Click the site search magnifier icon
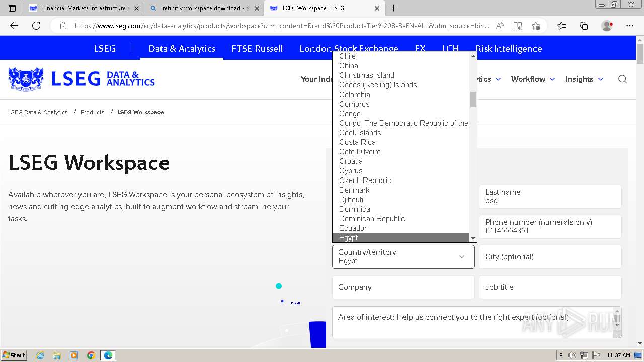644x362 pixels. click(x=623, y=79)
